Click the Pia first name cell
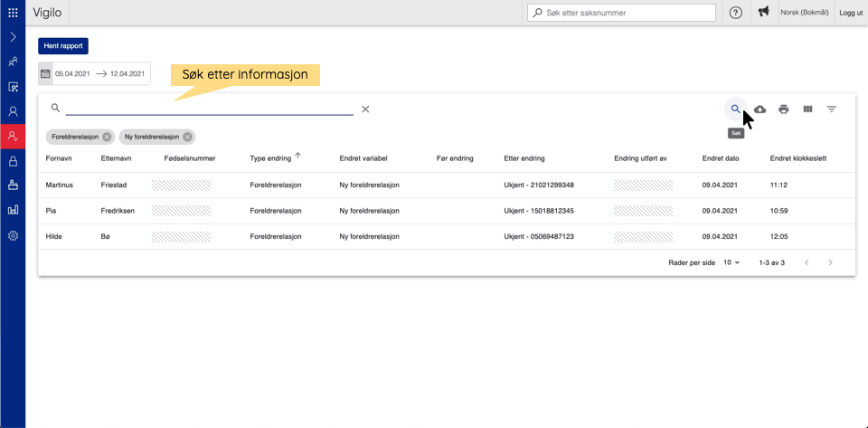This screenshot has width=868, height=428. [51, 211]
